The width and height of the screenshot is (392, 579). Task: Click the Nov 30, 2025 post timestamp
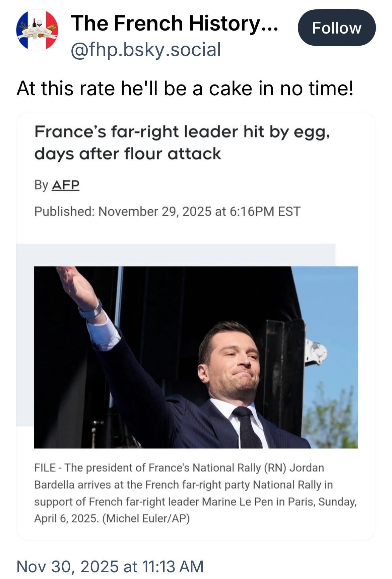click(x=110, y=566)
